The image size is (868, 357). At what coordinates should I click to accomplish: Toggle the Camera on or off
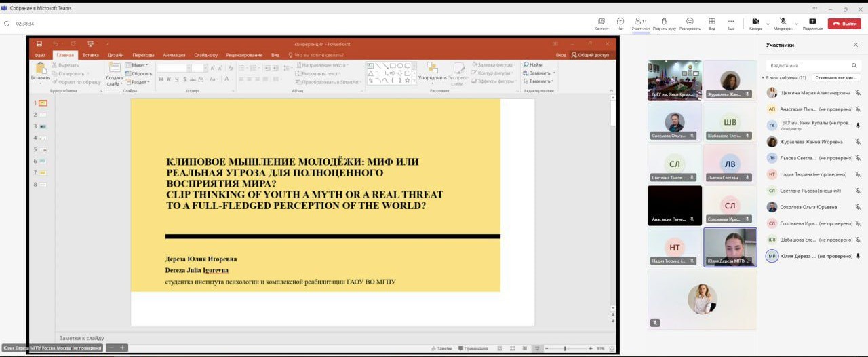pyautogui.click(x=755, y=22)
